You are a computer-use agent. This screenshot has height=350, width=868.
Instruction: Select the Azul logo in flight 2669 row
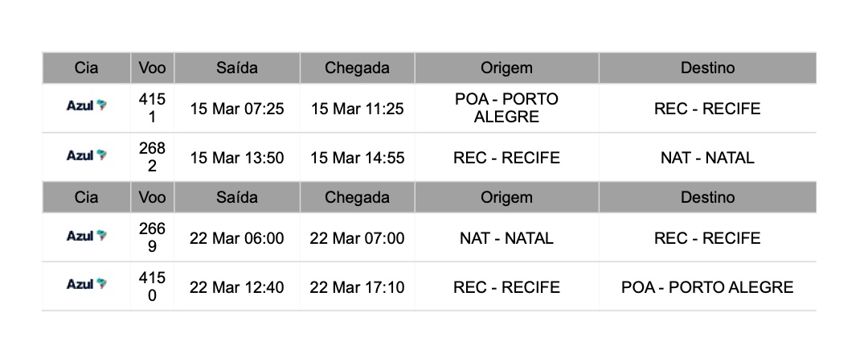(86, 237)
